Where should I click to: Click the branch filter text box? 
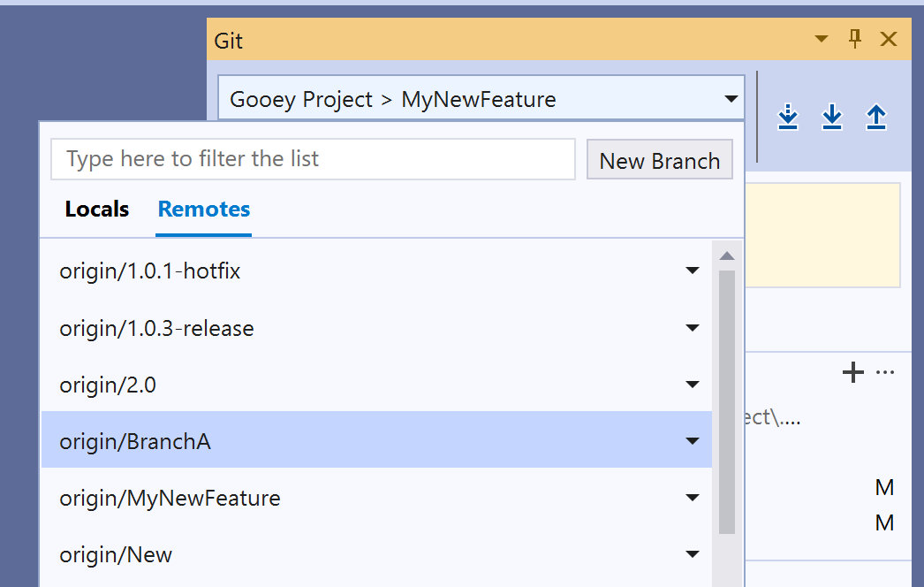(313, 159)
